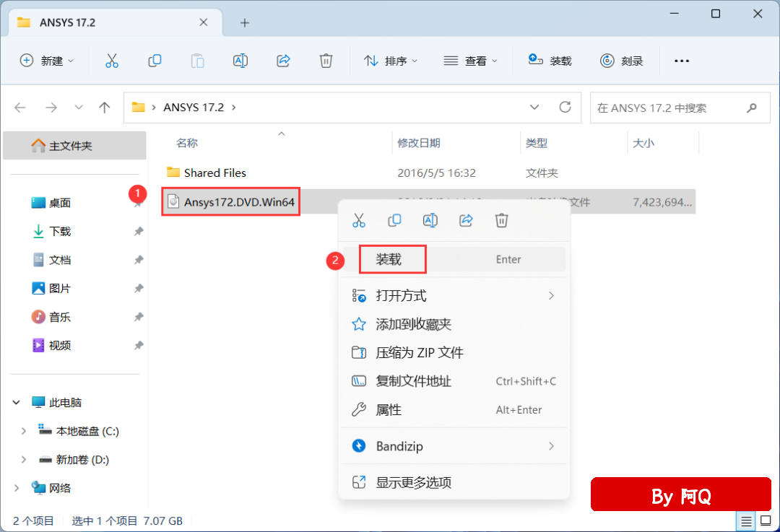Collapse the 此电脑 tree node

pyautogui.click(x=17, y=402)
